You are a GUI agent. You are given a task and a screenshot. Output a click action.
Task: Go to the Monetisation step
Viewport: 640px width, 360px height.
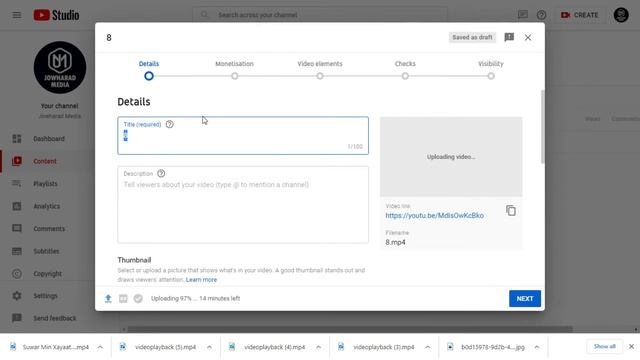(234, 70)
